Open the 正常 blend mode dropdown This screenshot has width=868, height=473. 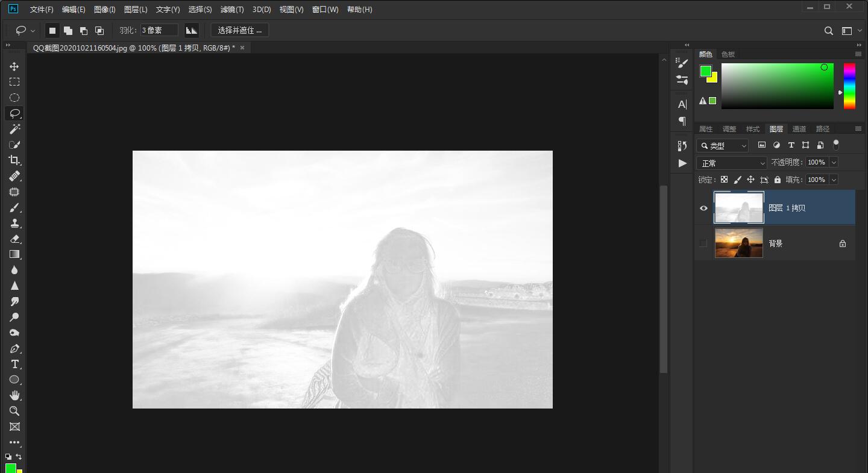[x=732, y=163]
